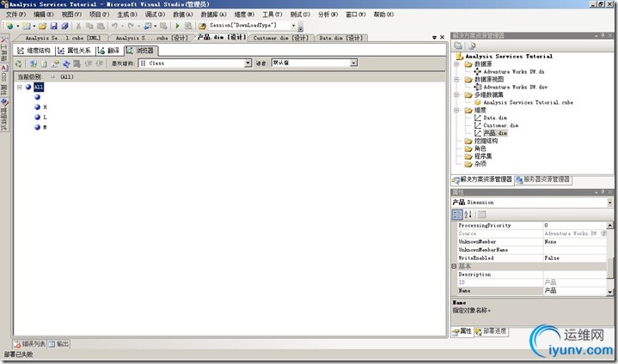Screen dimensions: 618x364
Task: Select Customer.dim in Solution Explorer
Action: click(x=500, y=125)
